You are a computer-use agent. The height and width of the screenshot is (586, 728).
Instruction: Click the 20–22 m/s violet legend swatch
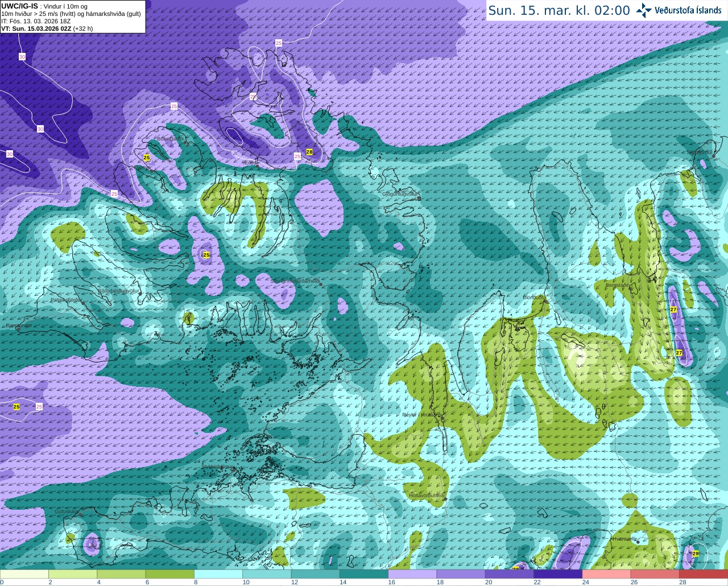(510, 574)
